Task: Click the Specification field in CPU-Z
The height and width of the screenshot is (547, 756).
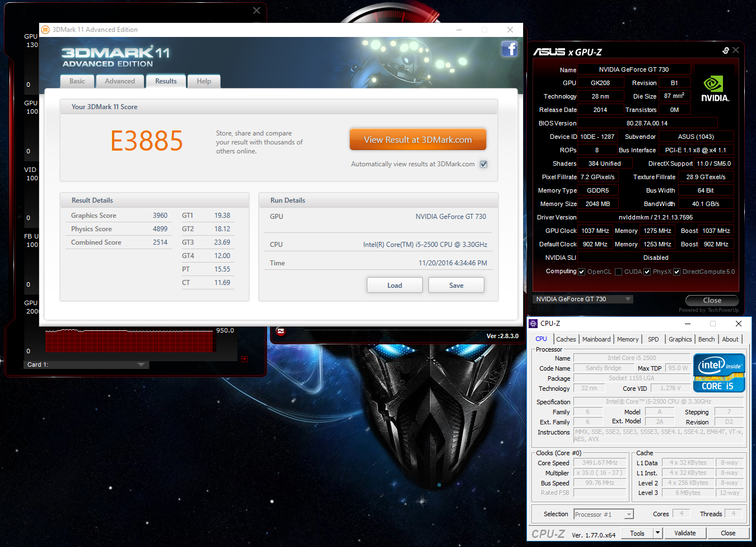Action: pos(659,401)
